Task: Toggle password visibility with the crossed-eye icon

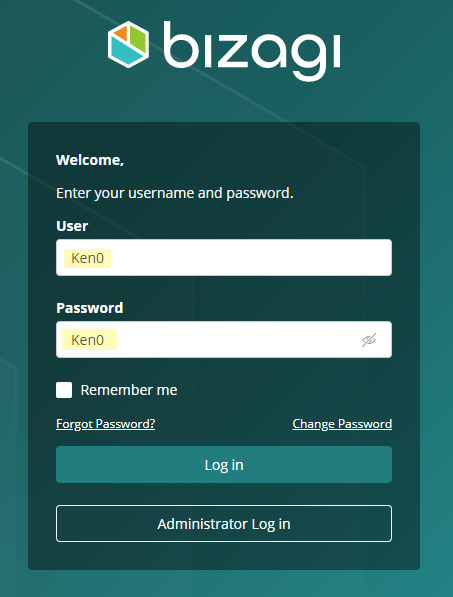Action: pos(369,340)
